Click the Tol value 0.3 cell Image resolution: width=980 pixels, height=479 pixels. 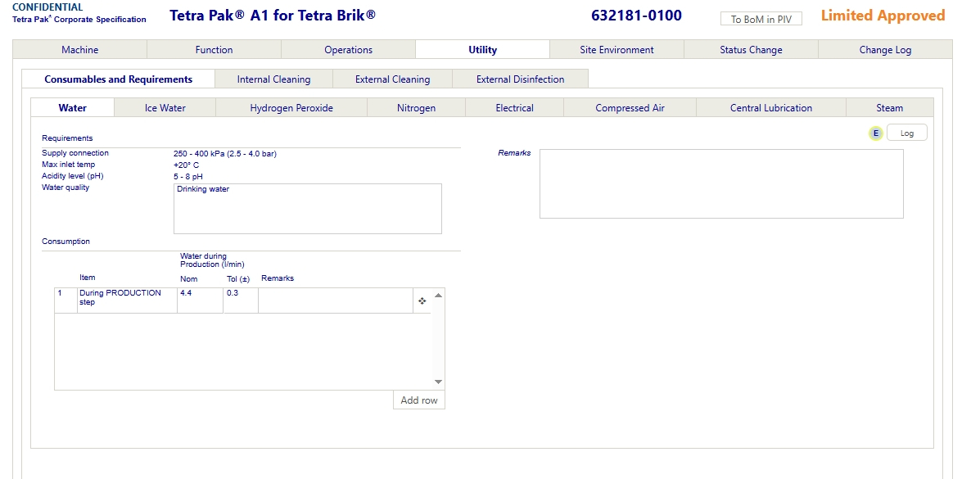pyautogui.click(x=241, y=301)
